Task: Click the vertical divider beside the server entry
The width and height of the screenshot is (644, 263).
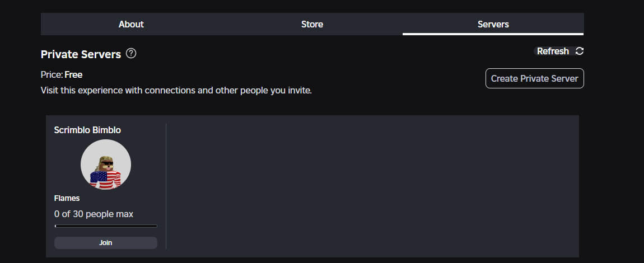Action: [x=166, y=186]
